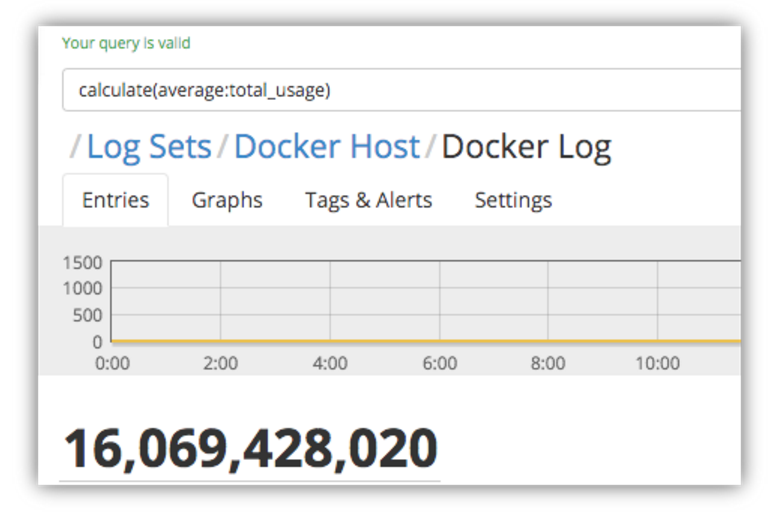Click the 0:00 time axis label
Screen dimensions: 776x520
pos(112,363)
